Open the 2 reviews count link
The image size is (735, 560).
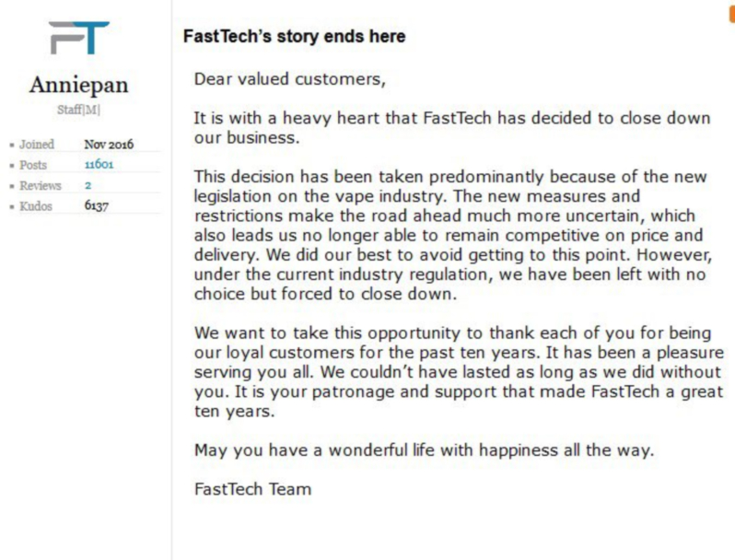click(x=88, y=185)
